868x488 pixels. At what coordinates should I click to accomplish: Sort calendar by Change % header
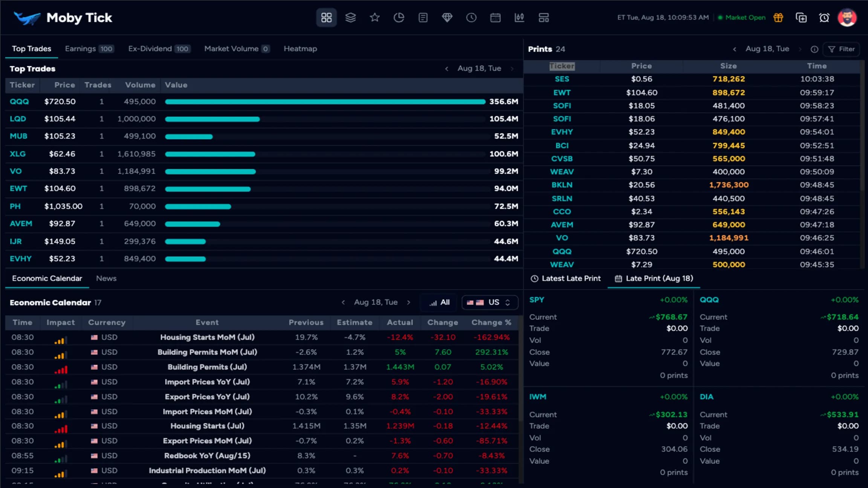[491, 322]
